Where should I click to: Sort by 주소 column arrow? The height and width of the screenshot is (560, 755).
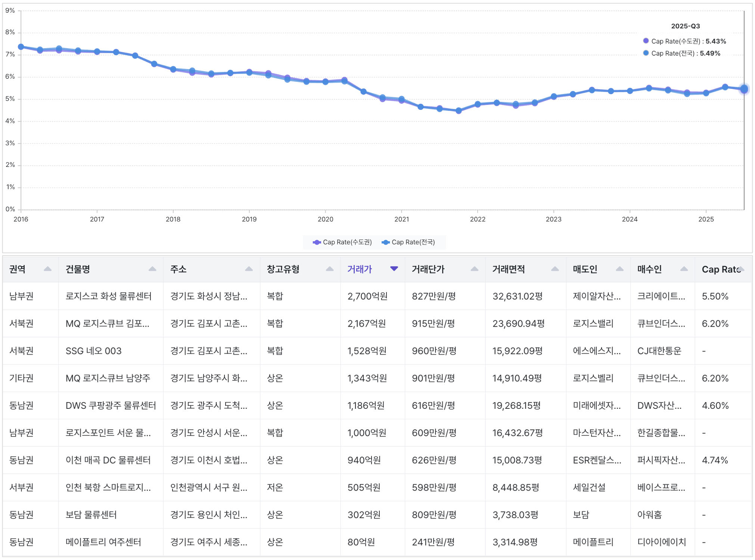click(x=249, y=269)
